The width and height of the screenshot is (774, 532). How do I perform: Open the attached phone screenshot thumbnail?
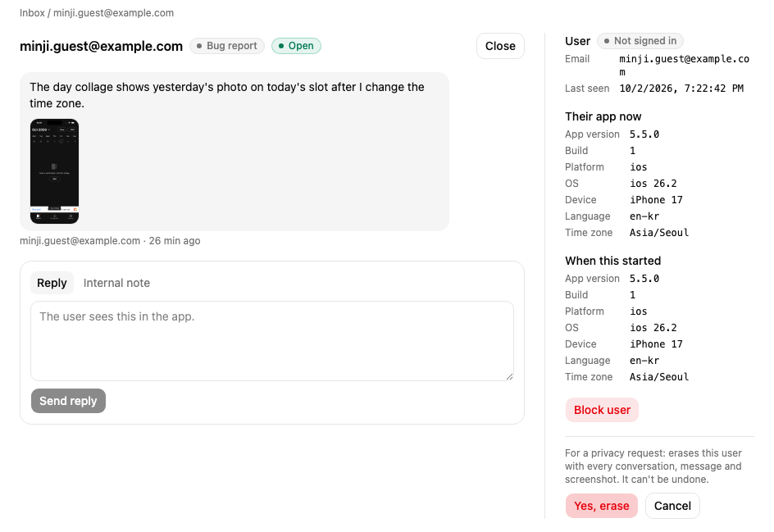click(54, 171)
